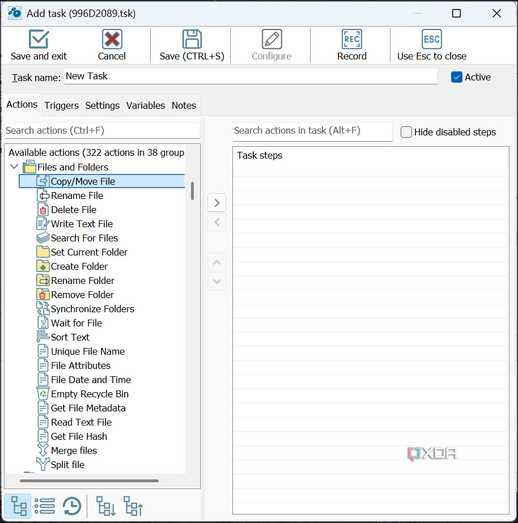The height and width of the screenshot is (523, 518).
Task: Click the expand all groups icon
Action: (x=106, y=506)
